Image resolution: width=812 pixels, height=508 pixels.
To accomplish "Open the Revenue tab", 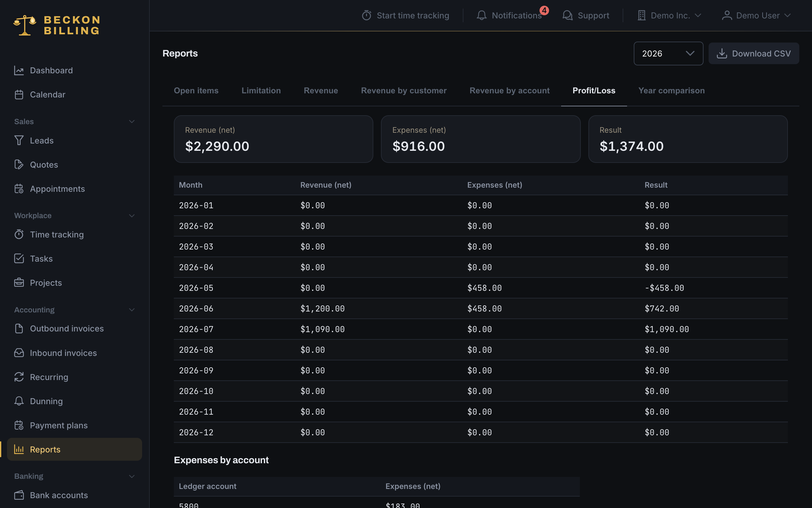I will pyautogui.click(x=321, y=91).
